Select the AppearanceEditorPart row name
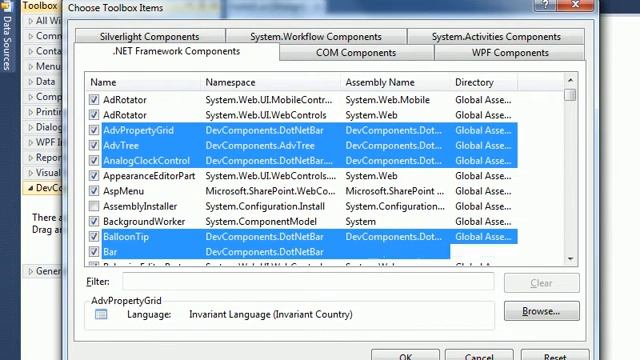Screen dimensions: 640x360 tap(149, 176)
